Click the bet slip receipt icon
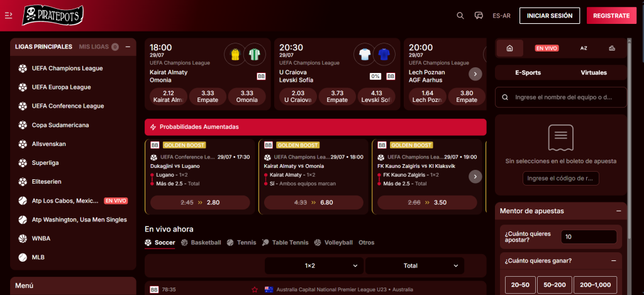 coord(560,138)
